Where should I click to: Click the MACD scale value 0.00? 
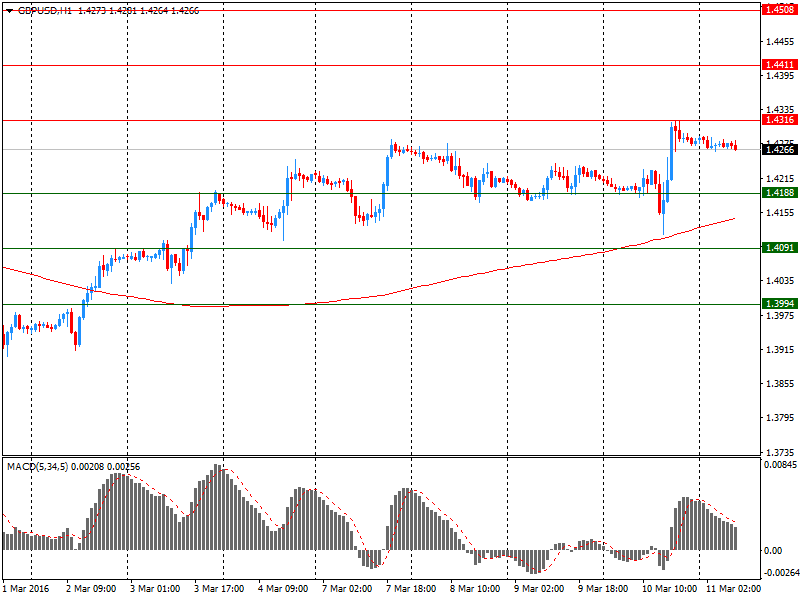[773, 551]
